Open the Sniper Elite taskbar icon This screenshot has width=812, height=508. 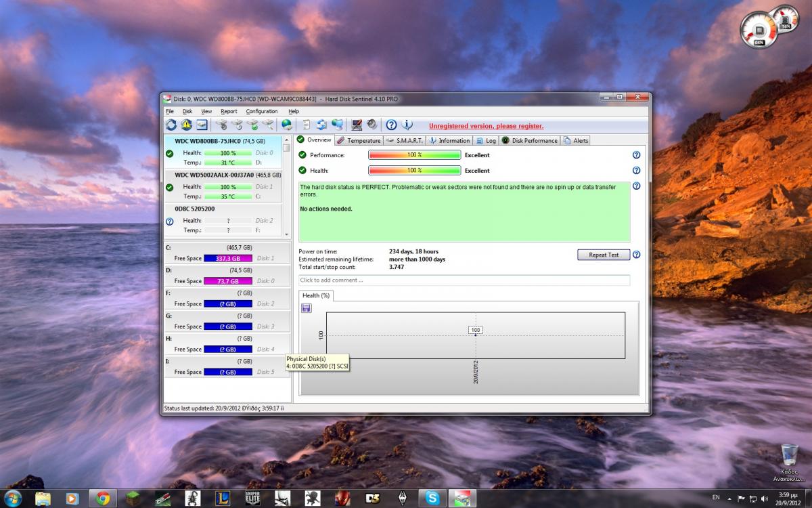(x=252, y=498)
